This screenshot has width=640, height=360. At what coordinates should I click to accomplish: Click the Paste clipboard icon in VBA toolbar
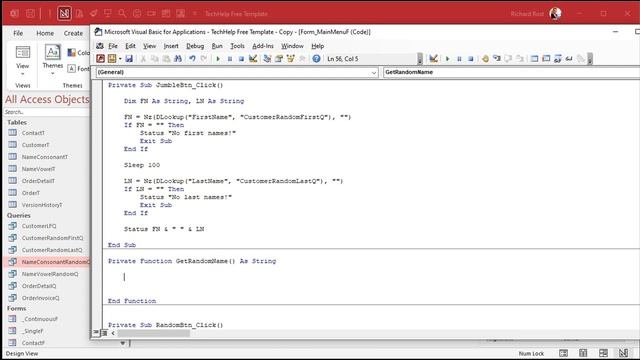coord(166,59)
